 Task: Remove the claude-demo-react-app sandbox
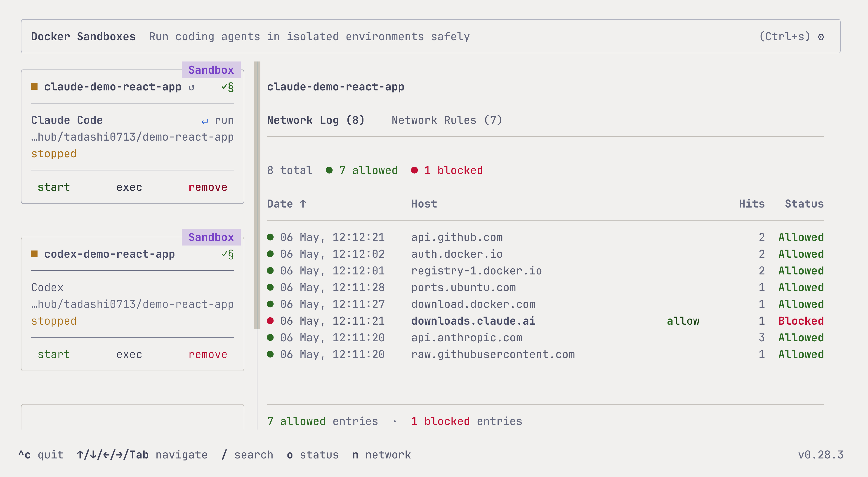point(208,187)
